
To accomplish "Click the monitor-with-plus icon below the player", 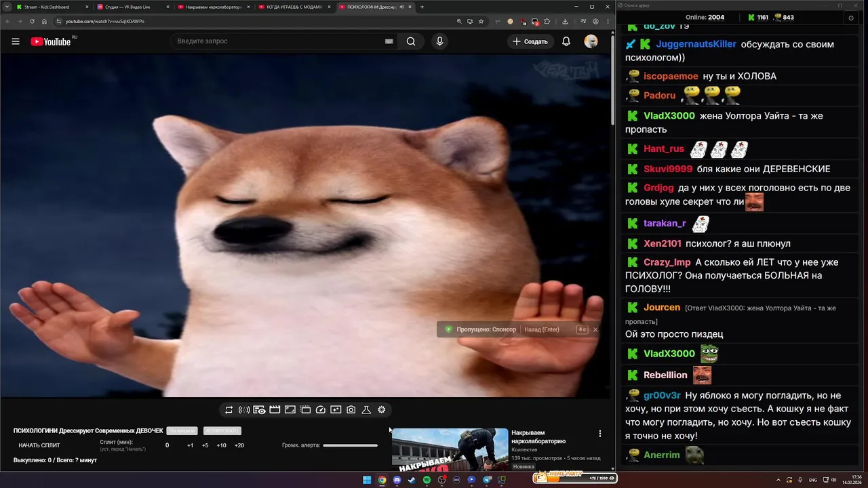I will [336, 410].
